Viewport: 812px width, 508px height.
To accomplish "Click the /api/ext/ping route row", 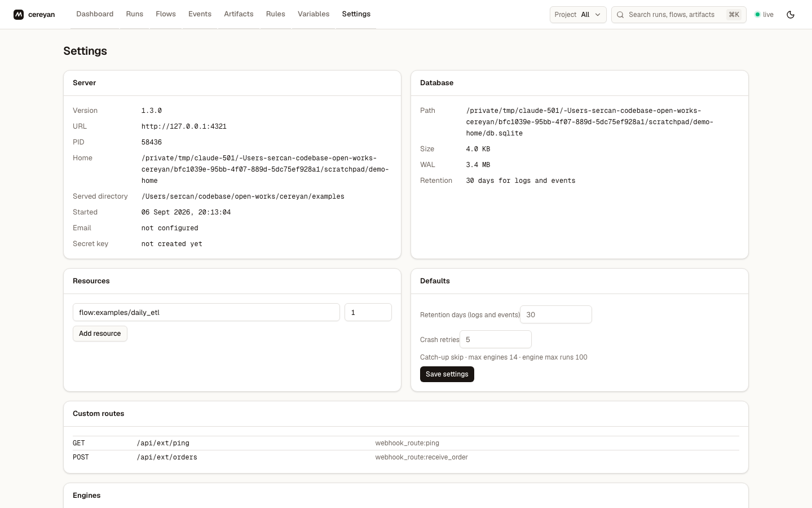I will 406,443.
